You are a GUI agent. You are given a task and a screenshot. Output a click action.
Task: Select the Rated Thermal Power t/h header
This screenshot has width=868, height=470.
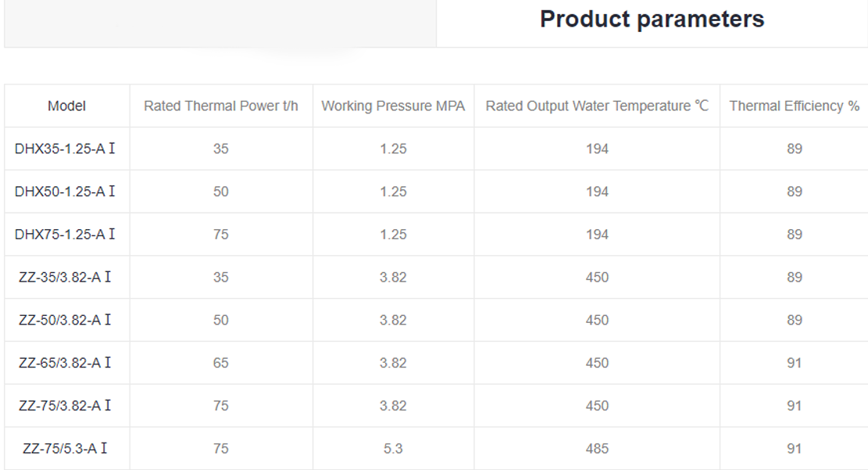221,106
